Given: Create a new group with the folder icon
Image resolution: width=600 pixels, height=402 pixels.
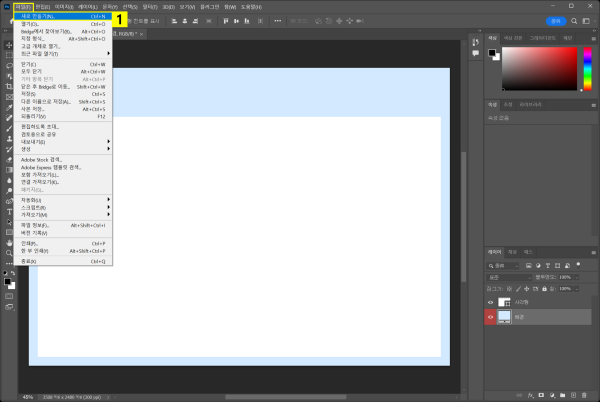Looking at the screenshot, I should click(x=560, y=393).
